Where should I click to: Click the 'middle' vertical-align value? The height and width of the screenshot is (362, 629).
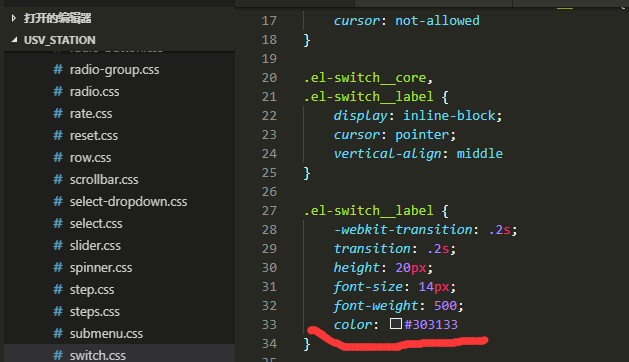(479, 154)
